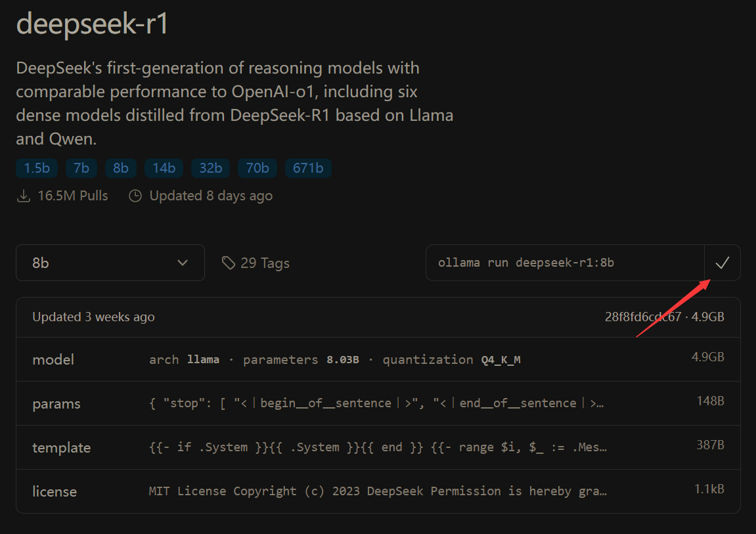Click the ollama run command field
Viewport: 756px width, 534px height.
564,263
